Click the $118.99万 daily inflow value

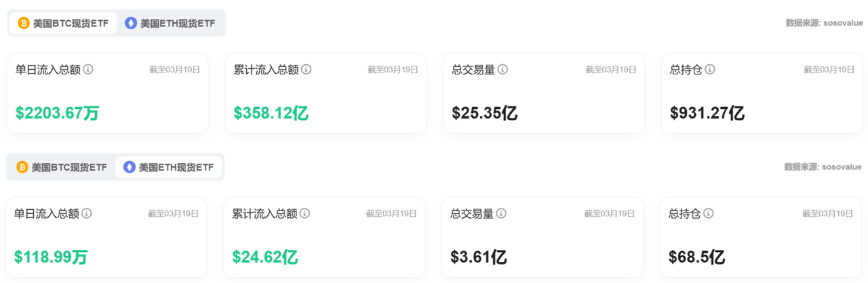coord(51,257)
